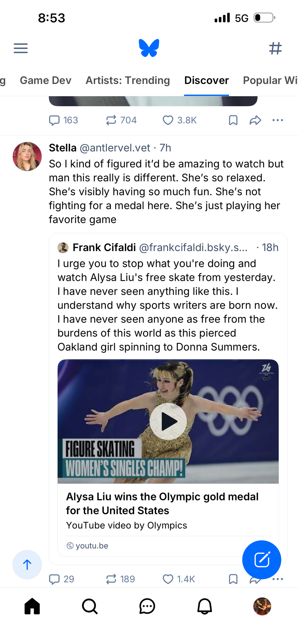Open the youtu.be link

coord(92,546)
